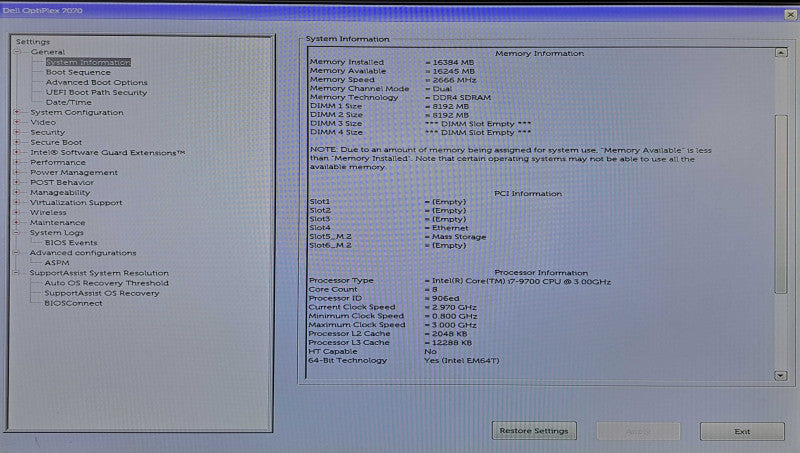Screen dimensions: 800x453
Task: Click the Maximum Clock Speed value
Action: (x=451, y=325)
